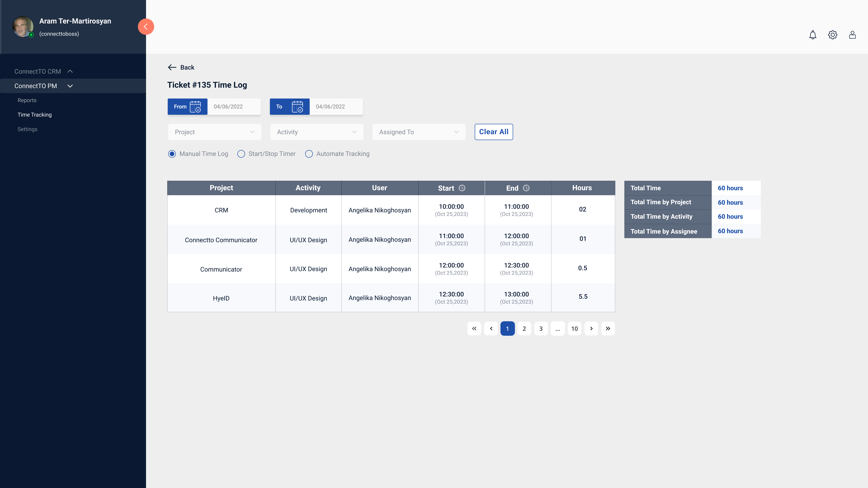Click clock icon in Start column header

pyautogui.click(x=462, y=188)
